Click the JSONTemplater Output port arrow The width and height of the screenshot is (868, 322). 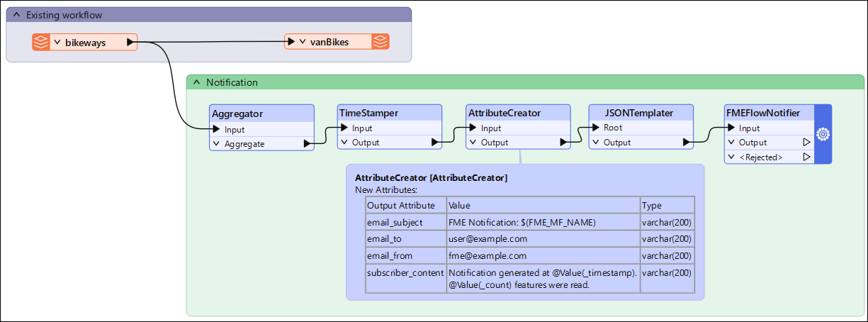687,143
